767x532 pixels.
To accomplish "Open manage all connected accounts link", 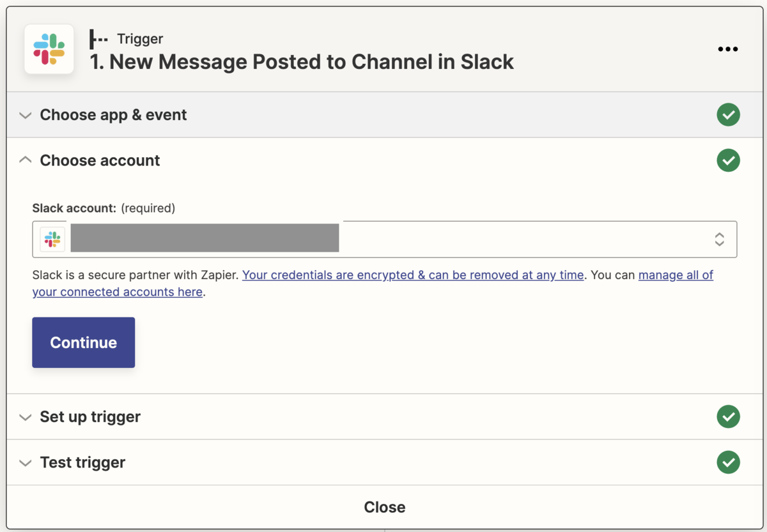I will (675, 275).
